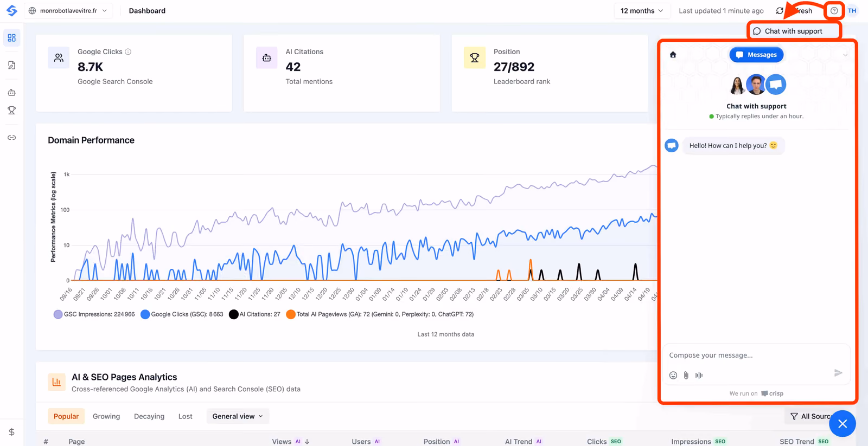The image size is (868, 446).
Task: Click the 27/892 leaderboard rank value
Action: coord(514,67)
